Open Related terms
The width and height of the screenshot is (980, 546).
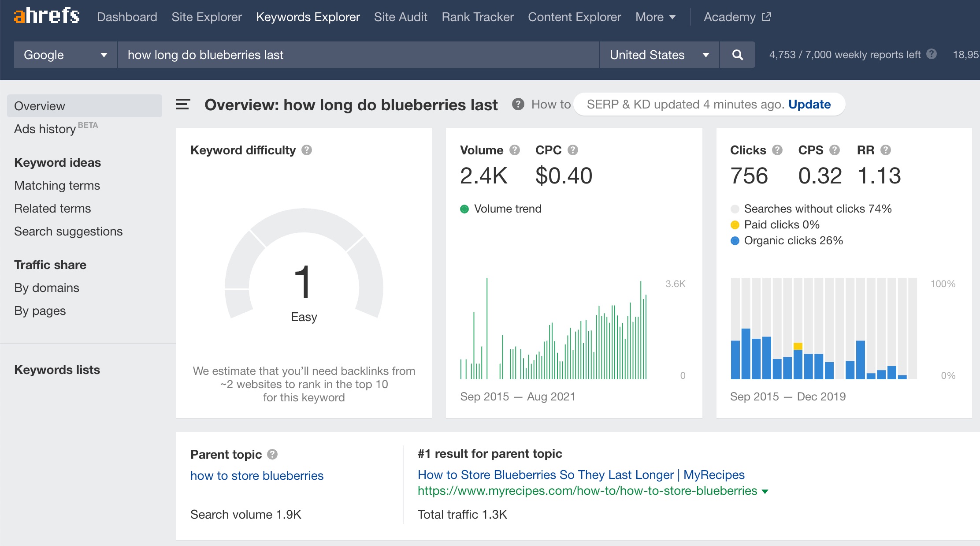(x=52, y=208)
